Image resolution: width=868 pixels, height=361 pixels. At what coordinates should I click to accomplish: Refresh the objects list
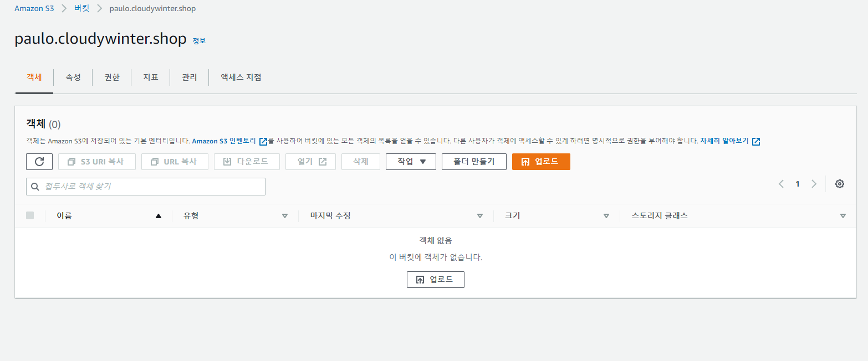(x=39, y=162)
